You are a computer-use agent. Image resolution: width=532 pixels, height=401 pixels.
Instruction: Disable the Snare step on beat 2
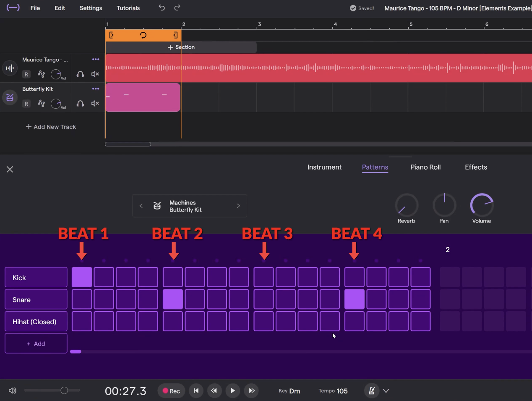(x=173, y=299)
